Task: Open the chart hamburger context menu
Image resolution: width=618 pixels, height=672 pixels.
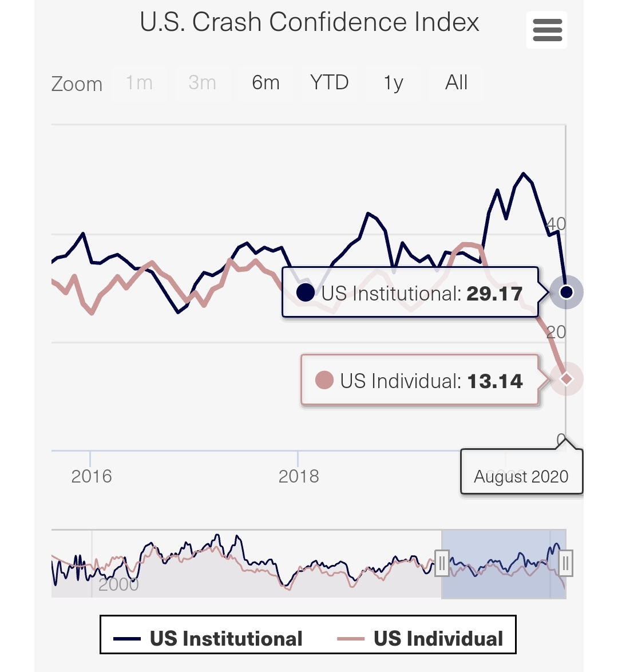Action: (x=547, y=30)
